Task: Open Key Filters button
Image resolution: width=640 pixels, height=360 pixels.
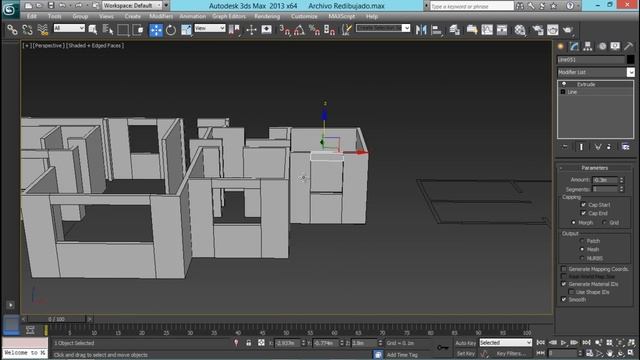Action: pyautogui.click(x=511, y=353)
